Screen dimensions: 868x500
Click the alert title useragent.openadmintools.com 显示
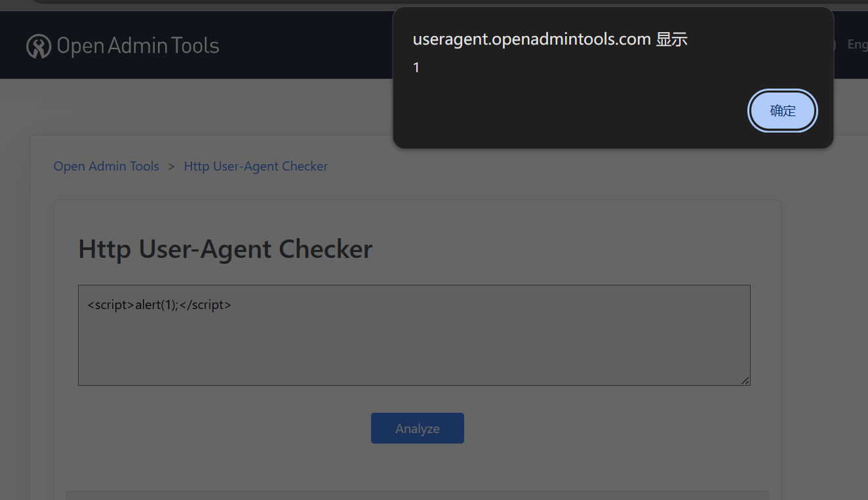point(550,39)
